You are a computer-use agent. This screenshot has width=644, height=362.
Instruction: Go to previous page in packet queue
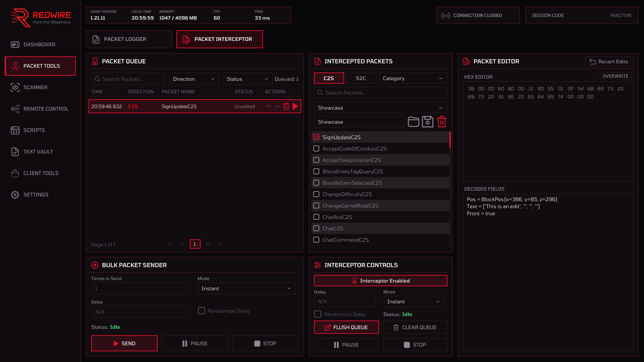click(x=170, y=244)
